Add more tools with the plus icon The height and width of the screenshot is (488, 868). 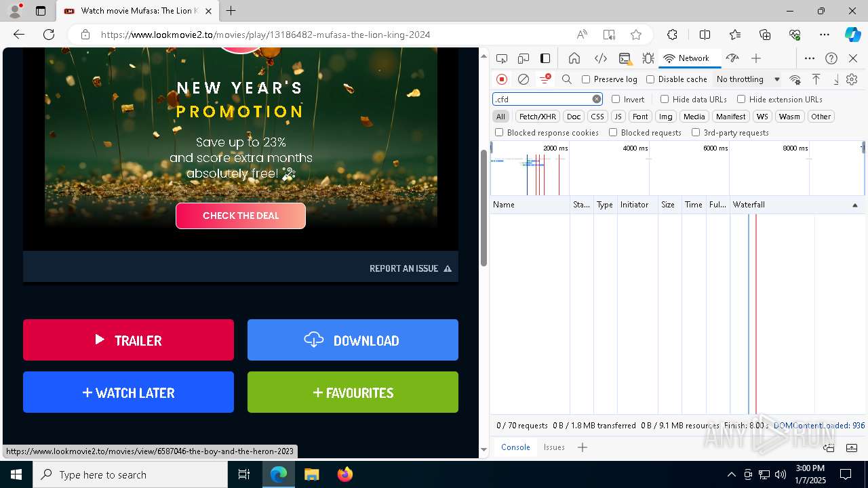pyautogui.click(x=756, y=58)
